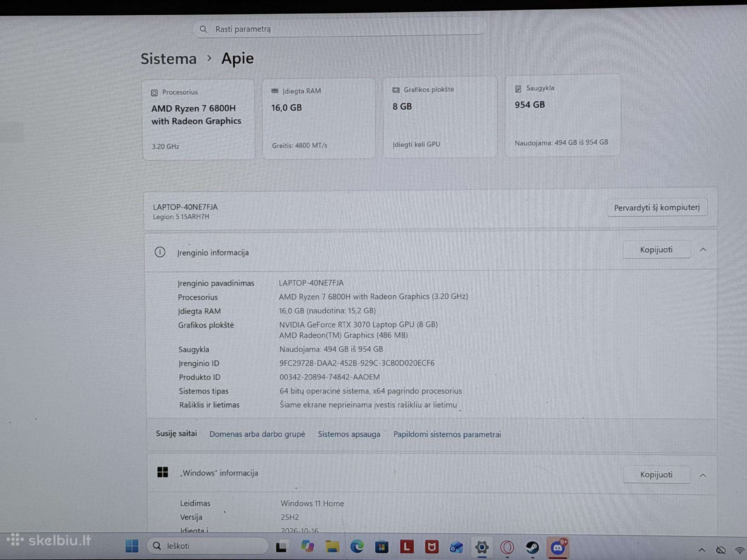The height and width of the screenshot is (560, 747).
Task: Open Outlook from the taskbar
Action: [456, 548]
